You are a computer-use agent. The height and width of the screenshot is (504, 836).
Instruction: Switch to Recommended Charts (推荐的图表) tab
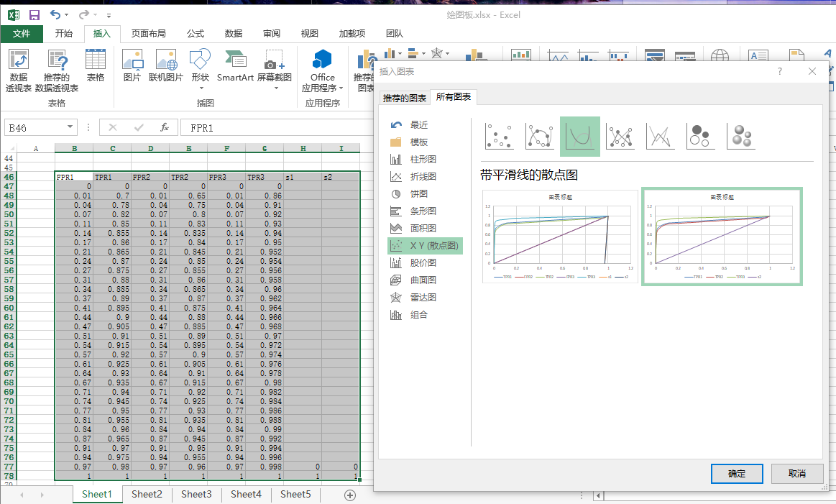pos(405,98)
